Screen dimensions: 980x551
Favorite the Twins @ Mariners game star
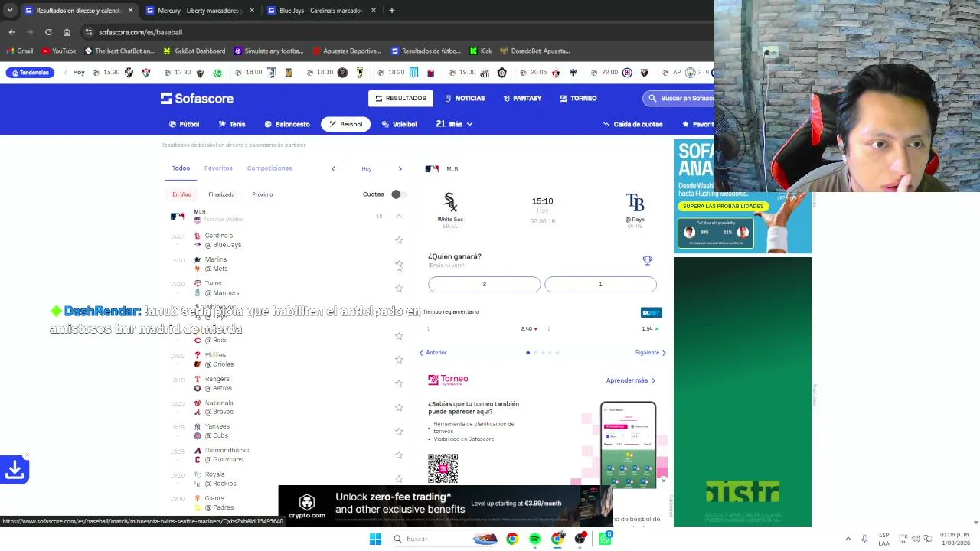coord(399,288)
